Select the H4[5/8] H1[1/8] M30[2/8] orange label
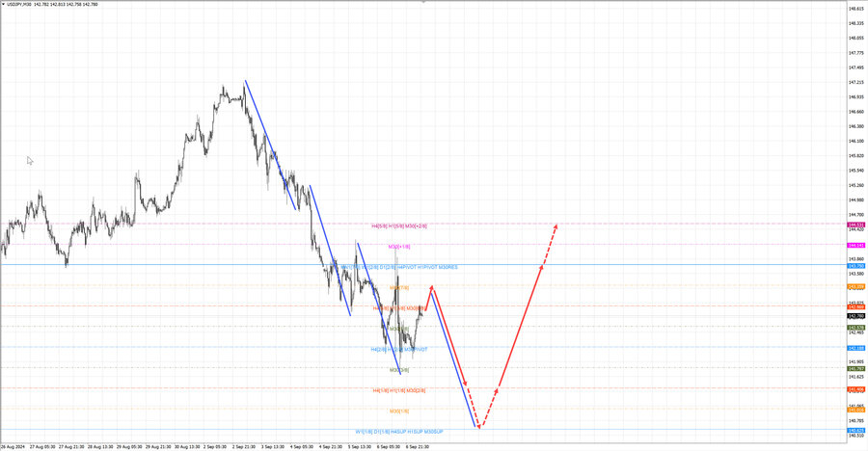The image size is (868, 451). tap(399, 390)
